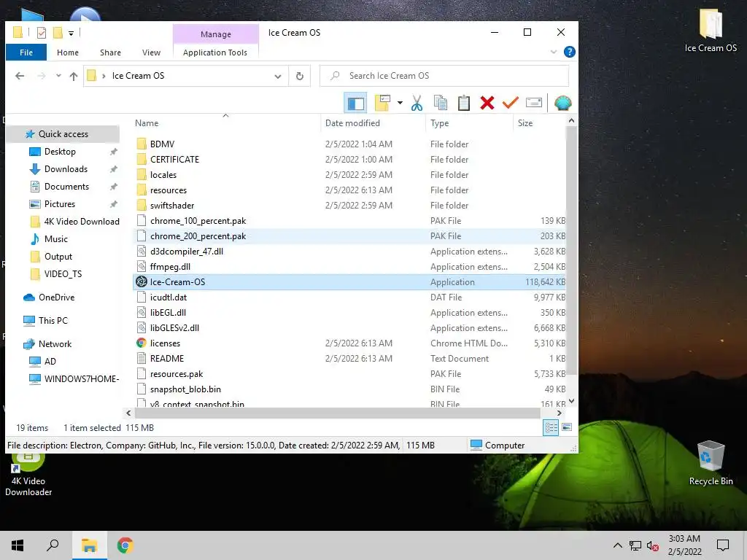Image resolution: width=747 pixels, height=560 pixels.
Task: Open Downloads in the navigation pane
Action: click(x=66, y=169)
